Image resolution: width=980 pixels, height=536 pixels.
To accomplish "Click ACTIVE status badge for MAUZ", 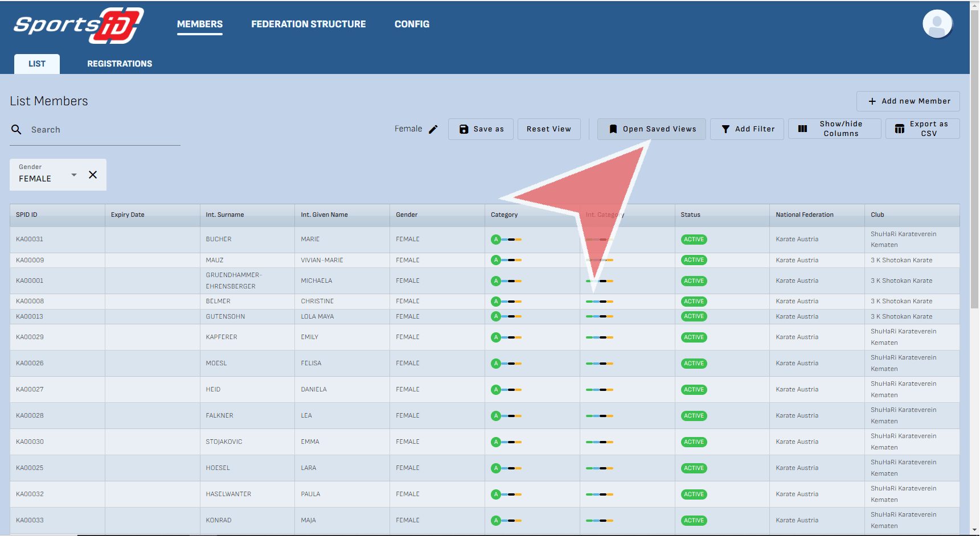I will point(694,260).
